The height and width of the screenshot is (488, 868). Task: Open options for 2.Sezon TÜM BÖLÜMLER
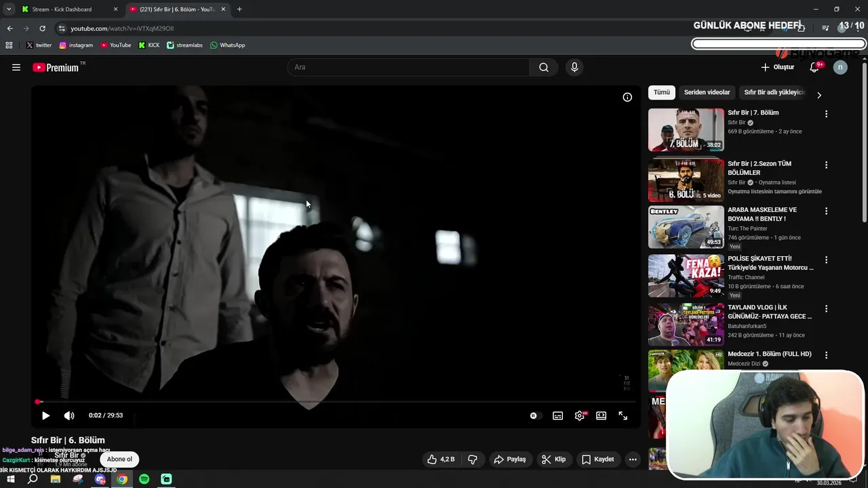pos(826,165)
